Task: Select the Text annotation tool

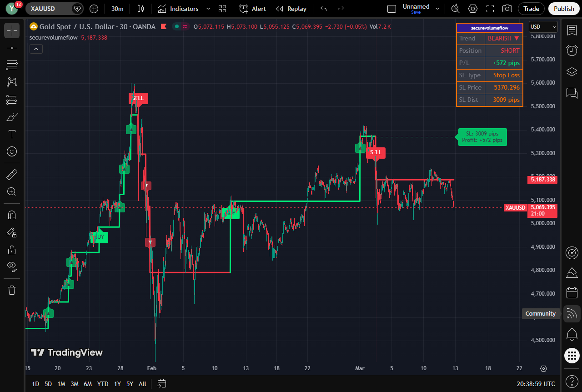Action: pos(12,134)
